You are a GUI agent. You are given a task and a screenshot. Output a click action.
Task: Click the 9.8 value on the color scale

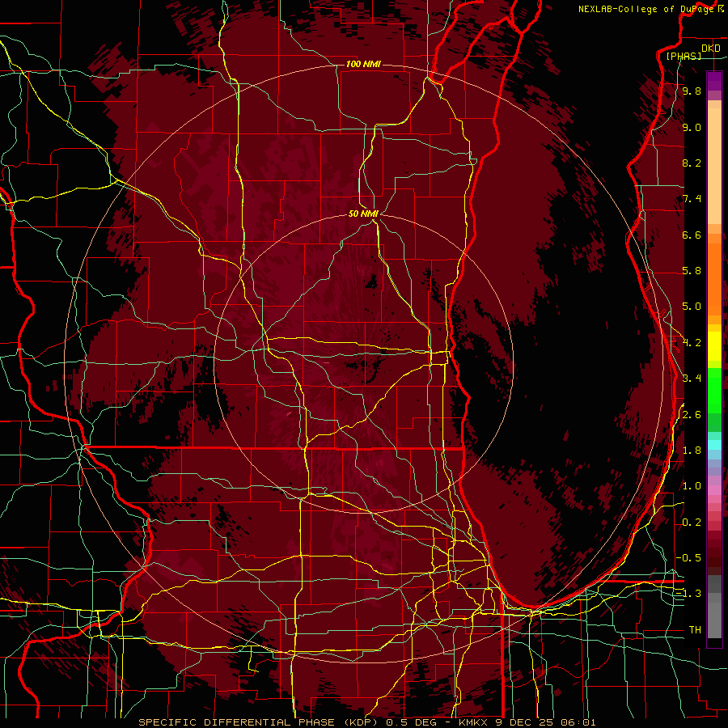pos(692,91)
